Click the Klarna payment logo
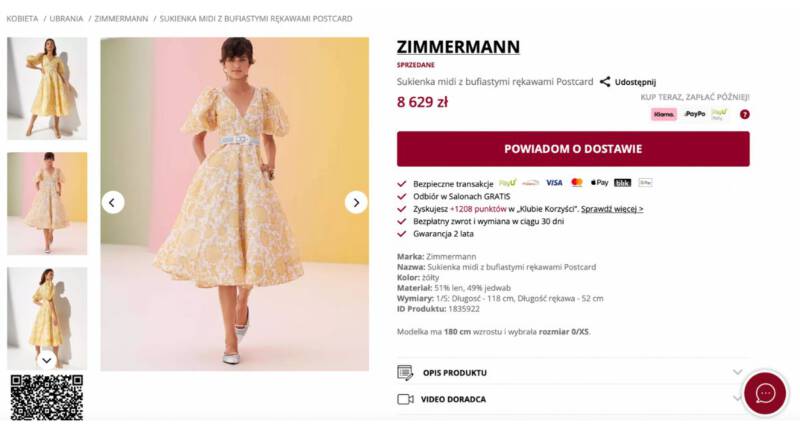 [x=664, y=114]
